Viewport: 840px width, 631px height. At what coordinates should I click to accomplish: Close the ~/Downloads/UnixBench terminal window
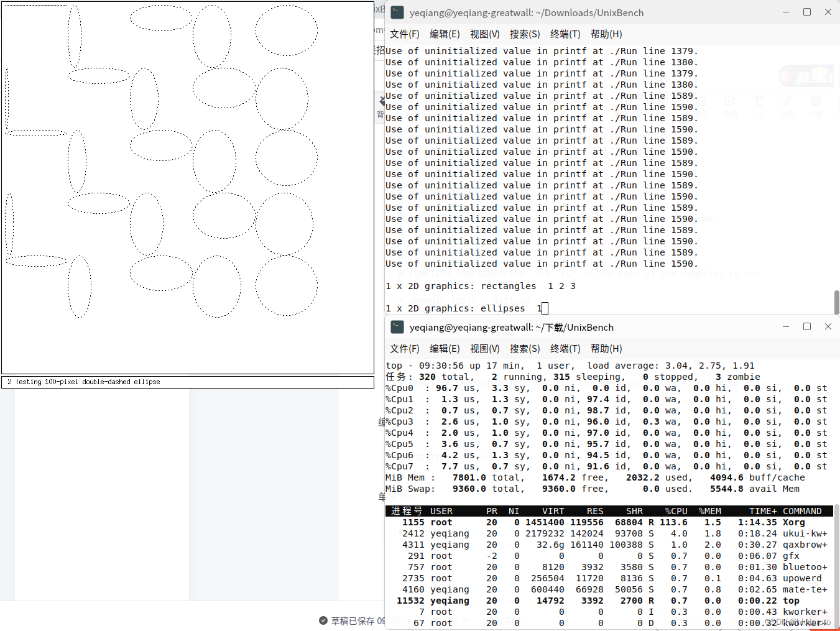tap(828, 12)
